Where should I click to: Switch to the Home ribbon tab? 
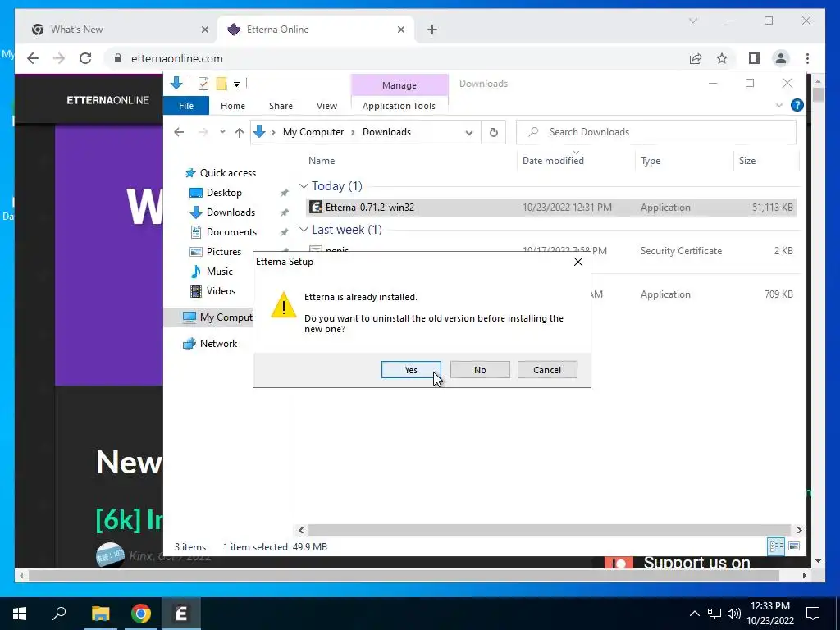232,106
